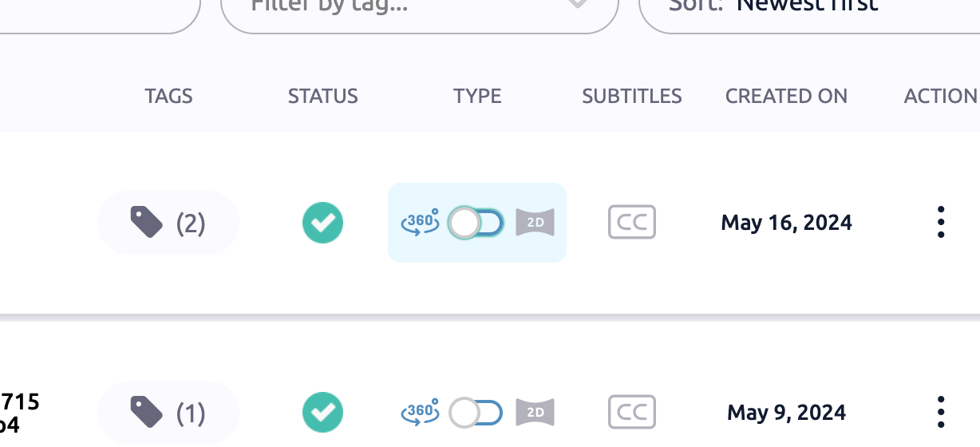Click the 2D icon in the May 9 row
This screenshot has width=980, height=447.
tap(535, 413)
